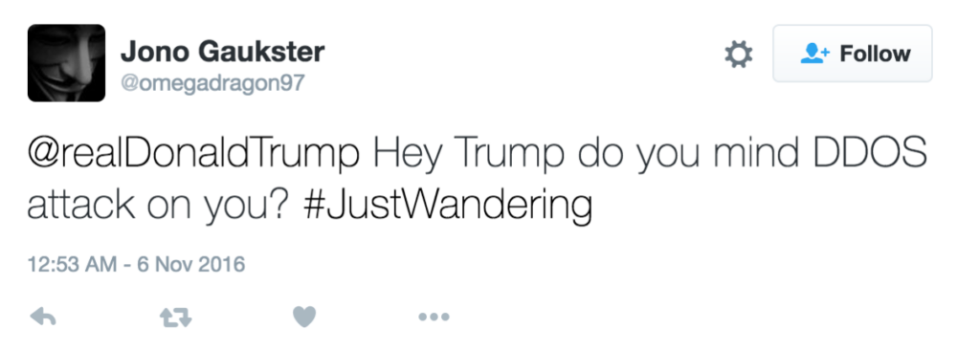Retweet Jono Gaukster's tweet
This screenshot has width=980, height=350.
click(x=176, y=317)
